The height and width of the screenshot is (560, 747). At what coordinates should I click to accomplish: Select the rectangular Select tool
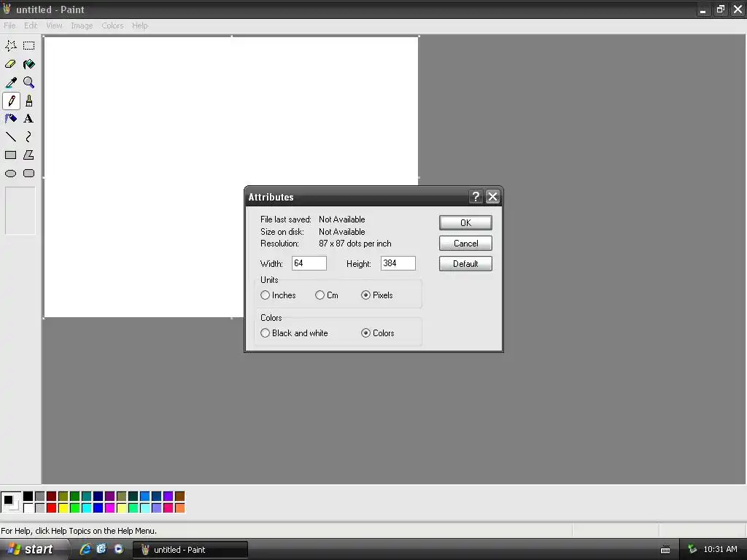(29, 46)
